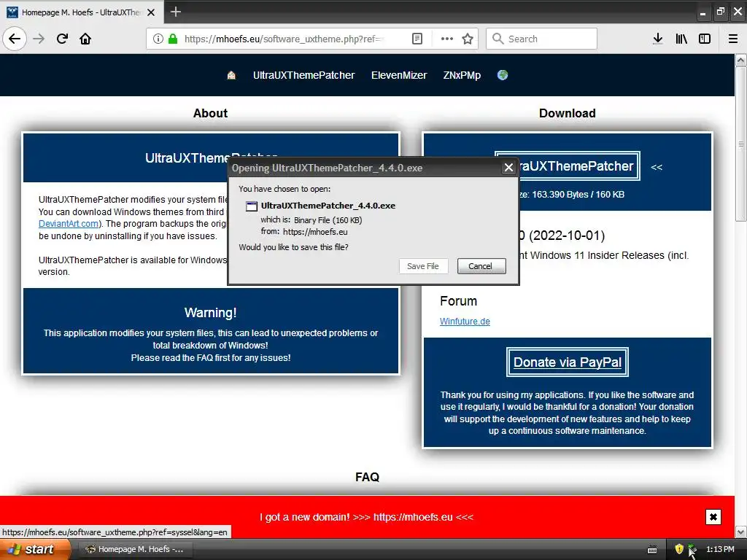Toggle reader view icon
Image resolution: width=747 pixels, height=560 pixels.
[x=417, y=39]
